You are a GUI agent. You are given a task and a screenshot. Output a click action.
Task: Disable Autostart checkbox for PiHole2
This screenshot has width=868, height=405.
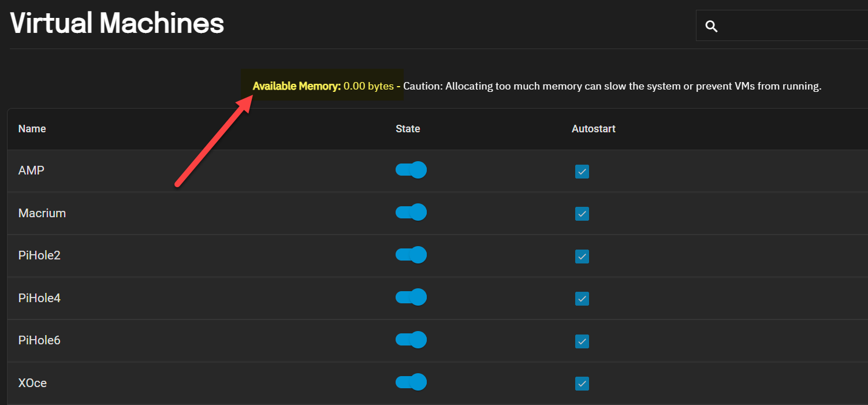[582, 256]
